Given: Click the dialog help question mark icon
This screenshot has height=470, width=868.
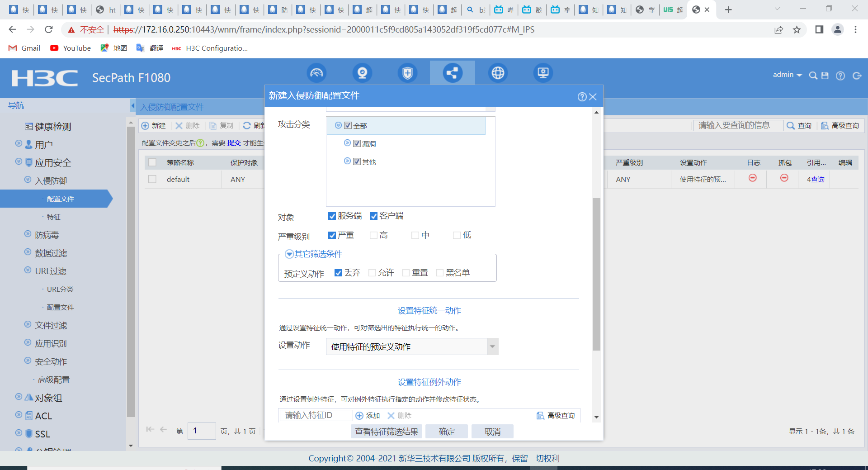Looking at the screenshot, I should pyautogui.click(x=582, y=97).
